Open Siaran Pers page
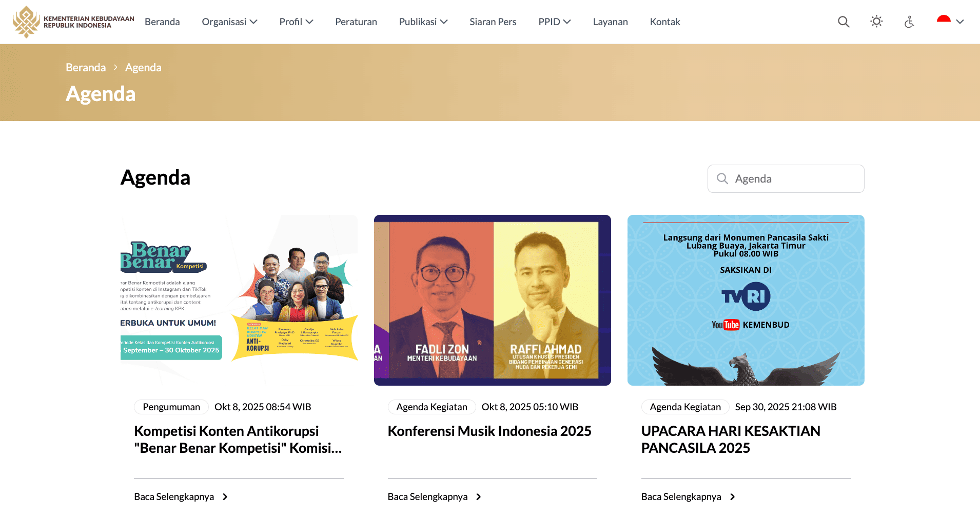 pos(493,22)
